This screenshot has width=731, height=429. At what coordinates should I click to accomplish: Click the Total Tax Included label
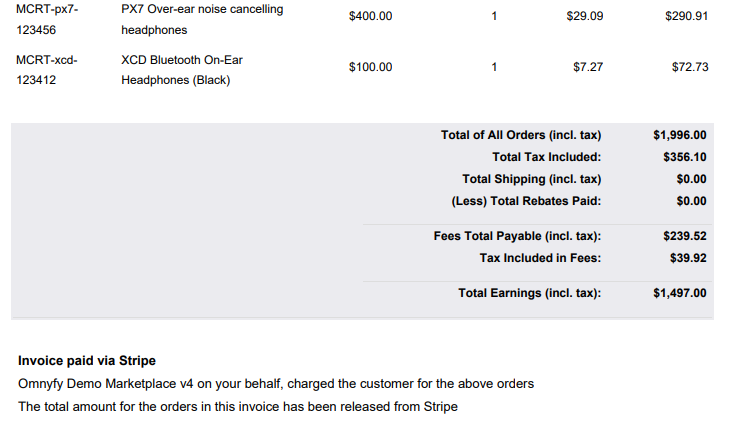coord(546,157)
